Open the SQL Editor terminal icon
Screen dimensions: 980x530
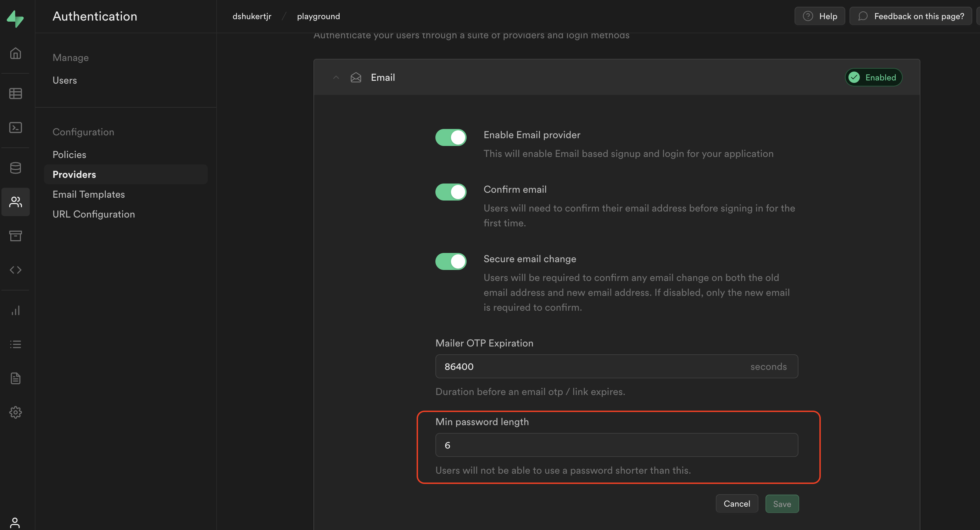tap(15, 128)
